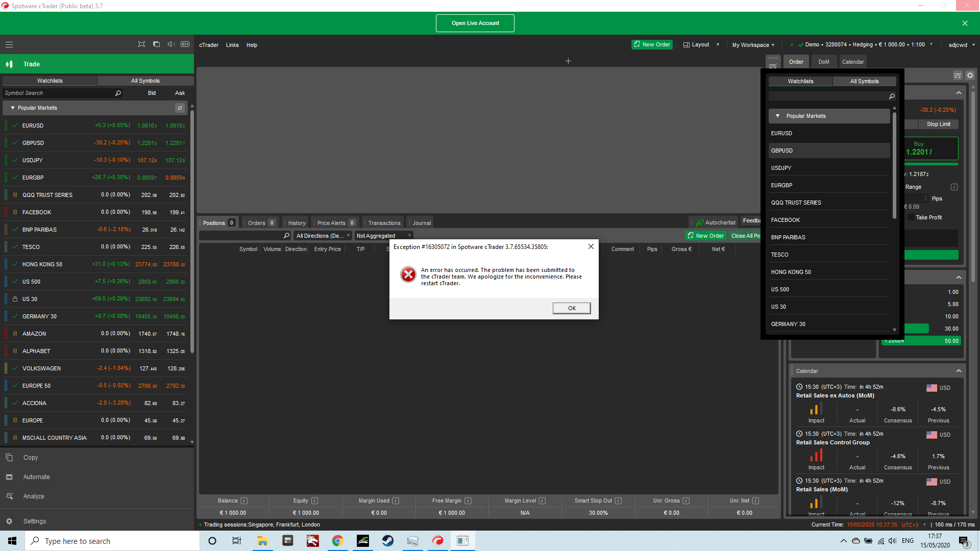Viewport: 980px width, 551px height.
Task: Click OK in the exception dialog
Action: [572, 308]
